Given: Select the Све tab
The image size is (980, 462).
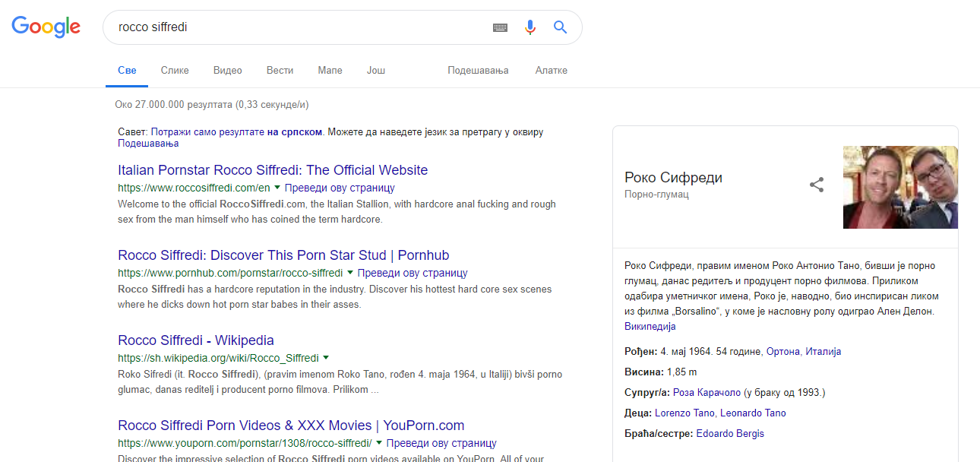Looking at the screenshot, I should [127, 71].
